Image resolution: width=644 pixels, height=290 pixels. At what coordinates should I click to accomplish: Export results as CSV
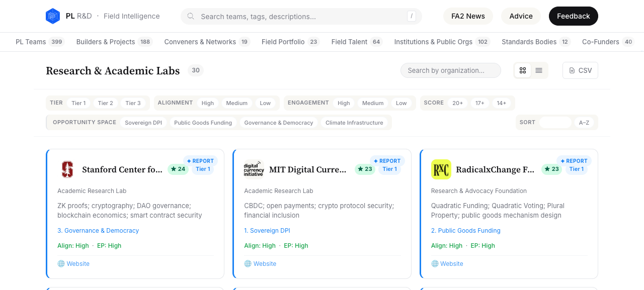pyautogui.click(x=580, y=70)
